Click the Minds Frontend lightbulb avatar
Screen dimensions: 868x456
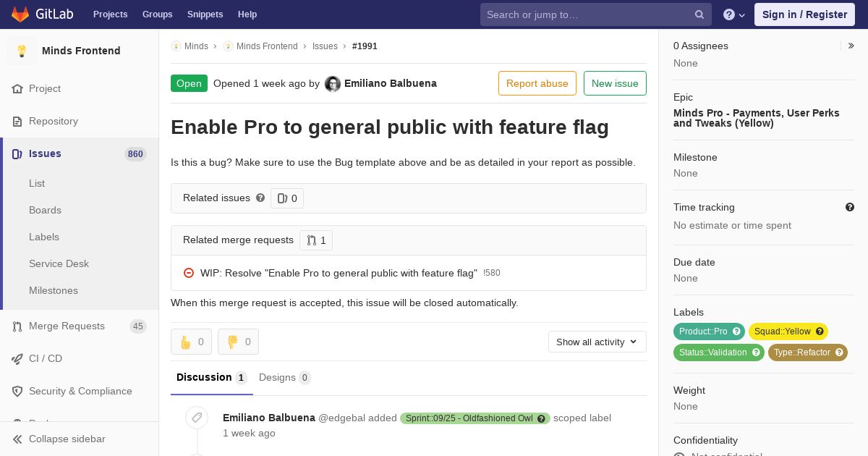point(22,51)
